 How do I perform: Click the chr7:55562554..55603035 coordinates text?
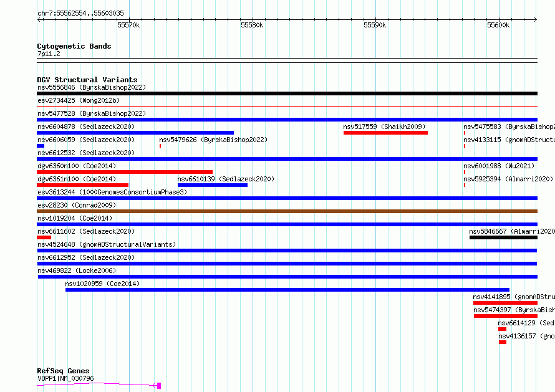click(x=80, y=14)
